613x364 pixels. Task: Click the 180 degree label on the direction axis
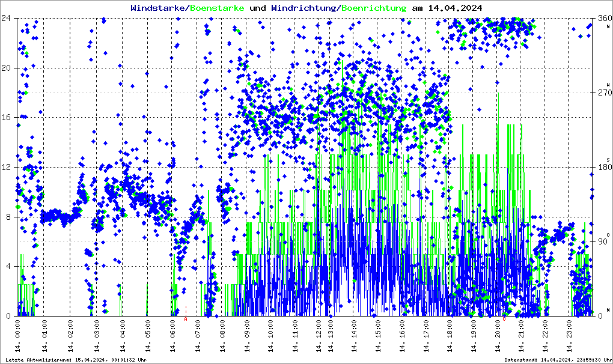(x=605, y=167)
